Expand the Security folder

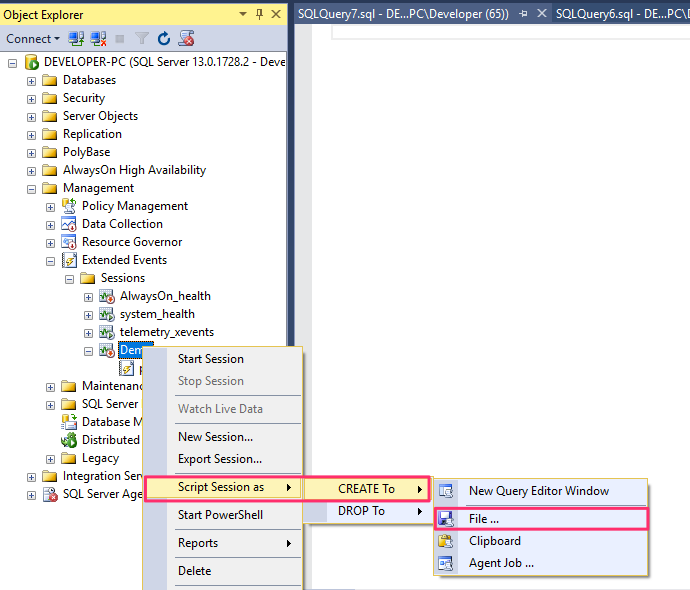coord(31,99)
